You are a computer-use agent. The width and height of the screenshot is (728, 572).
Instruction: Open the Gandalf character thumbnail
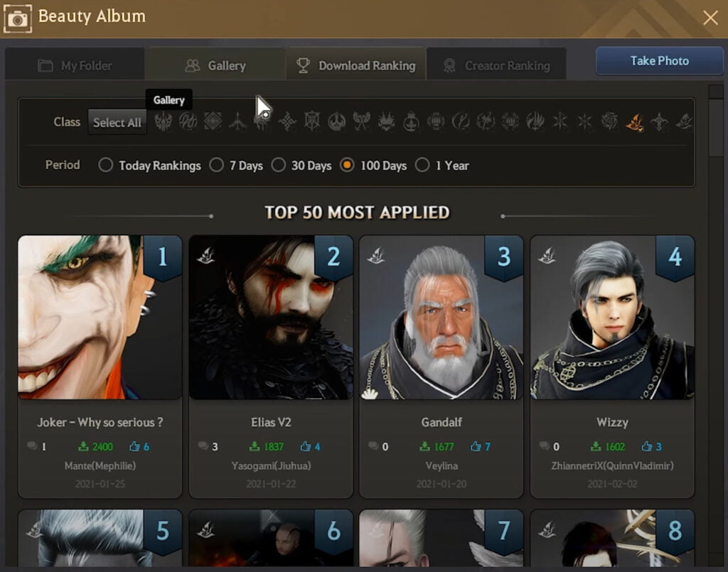(441, 318)
